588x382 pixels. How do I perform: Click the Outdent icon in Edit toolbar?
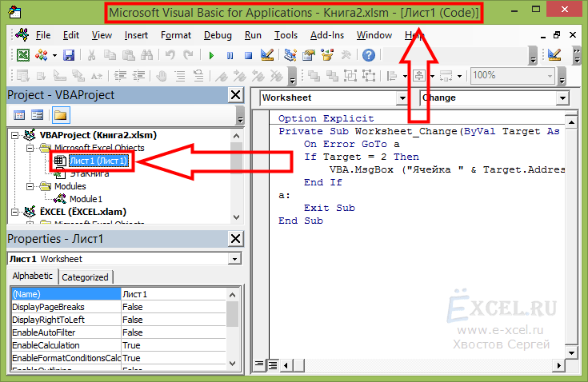(x=138, y=76)
